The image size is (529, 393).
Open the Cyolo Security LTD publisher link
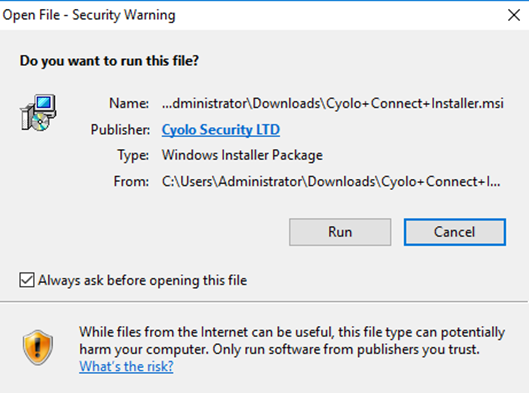coord(221,130)
